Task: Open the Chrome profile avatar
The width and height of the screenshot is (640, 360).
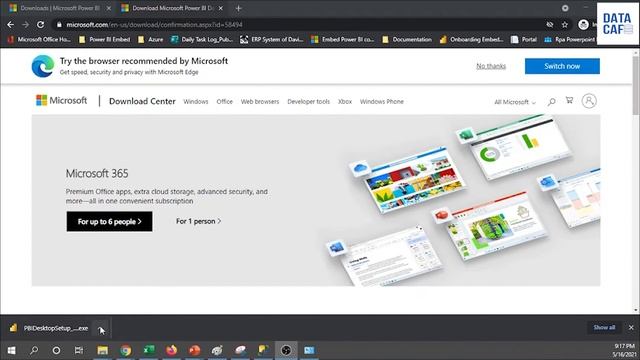Action: click(x=583, y=25)
